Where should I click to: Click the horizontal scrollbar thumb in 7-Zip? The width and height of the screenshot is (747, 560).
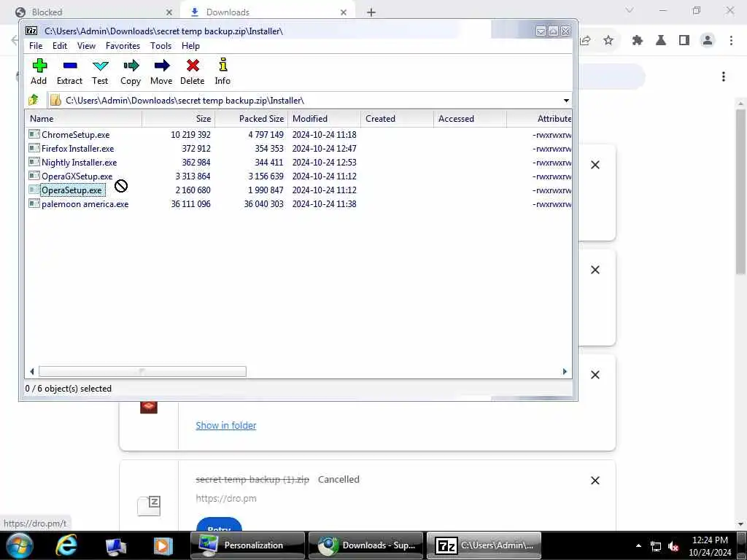point(142,371)
